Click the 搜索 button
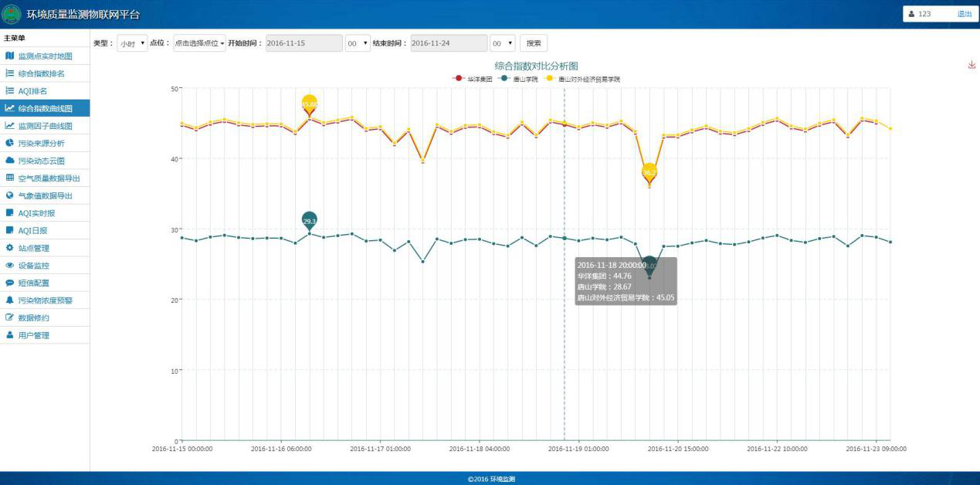Viewport: 980px width, 485px height. click(534, 43)
